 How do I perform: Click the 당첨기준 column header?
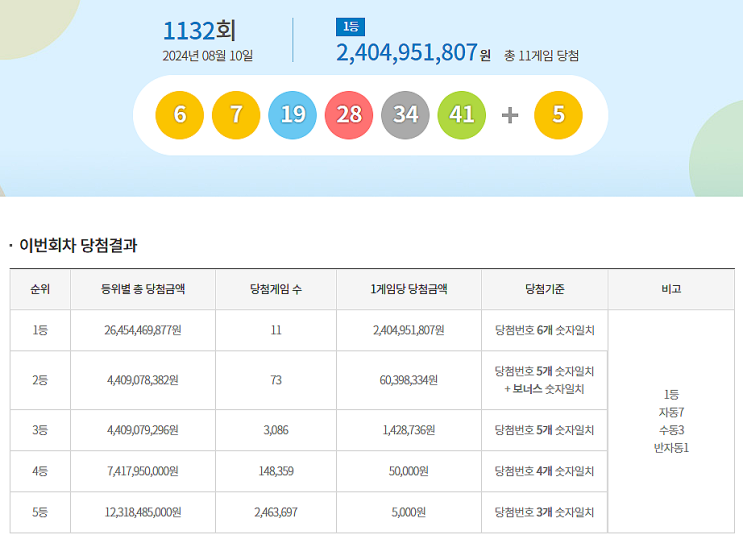[544, 289]
